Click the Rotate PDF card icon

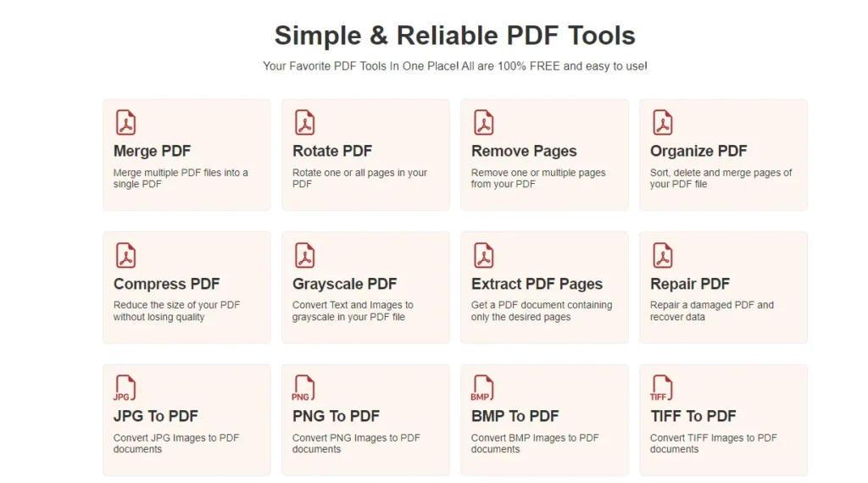click(x=304, y=122)
